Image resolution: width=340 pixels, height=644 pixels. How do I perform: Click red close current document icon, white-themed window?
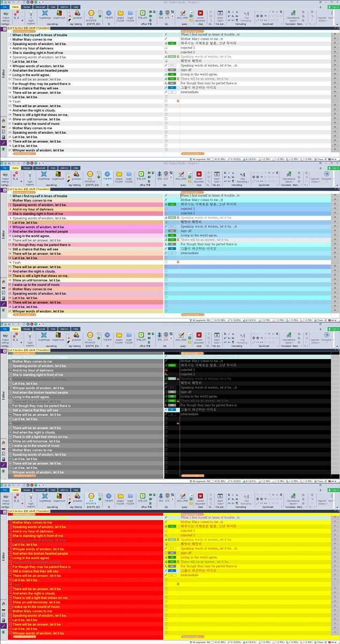pos(199,14)
